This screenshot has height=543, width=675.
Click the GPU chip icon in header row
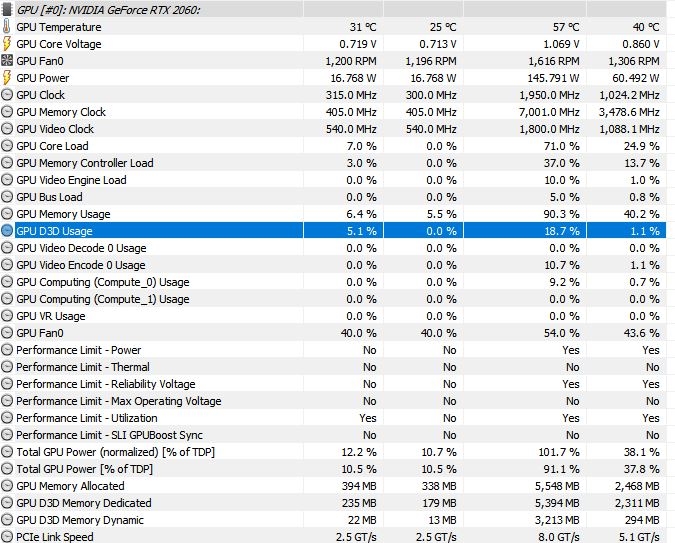(7, 9)
